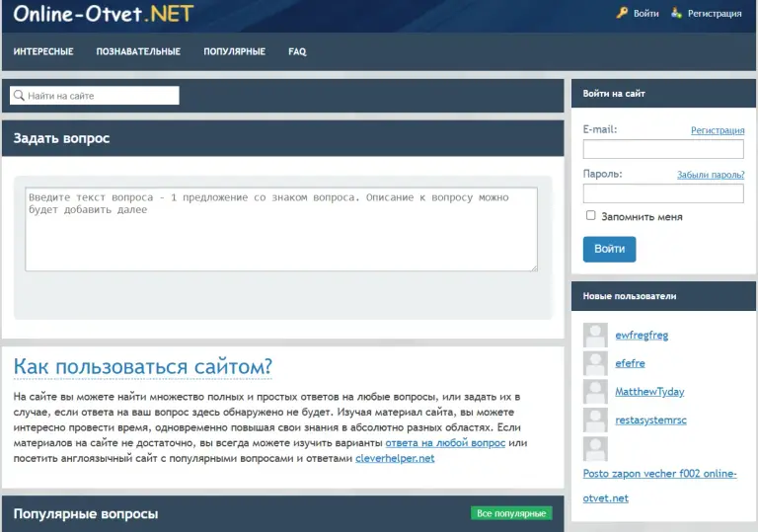This screenshot has height=532, width=758.
Task: Open the Регистрация link in the header
Action: point(715,13)
